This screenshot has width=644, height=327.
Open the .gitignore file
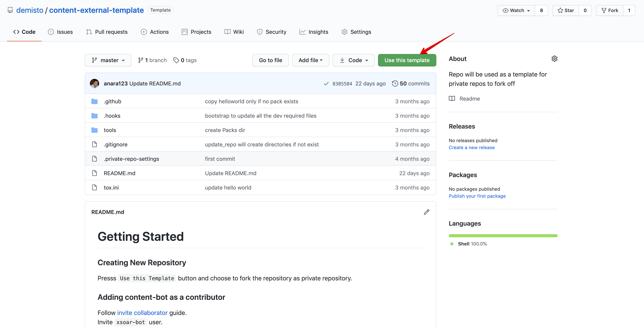115,144
